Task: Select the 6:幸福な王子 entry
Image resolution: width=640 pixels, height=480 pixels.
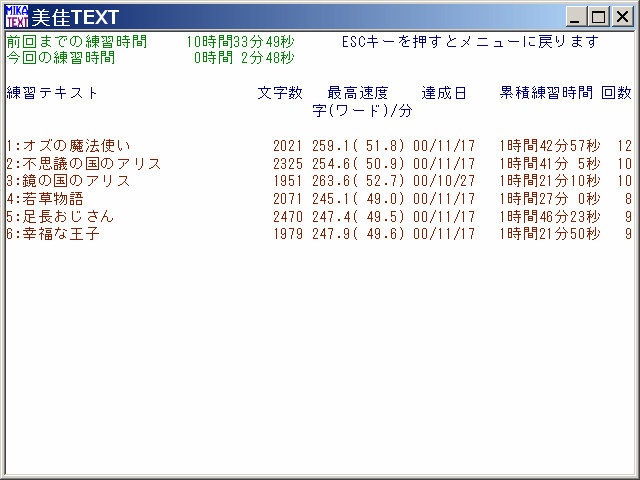Action: point(52,233)
